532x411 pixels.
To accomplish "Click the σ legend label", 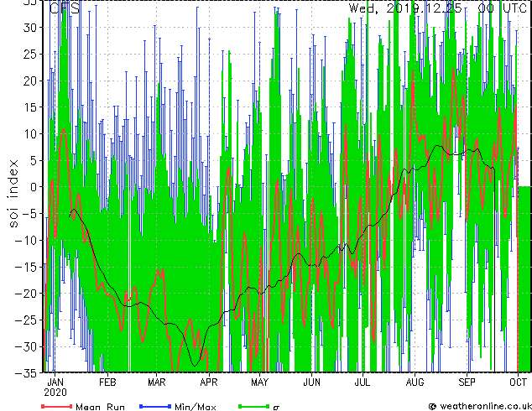I will pos(276,408).
